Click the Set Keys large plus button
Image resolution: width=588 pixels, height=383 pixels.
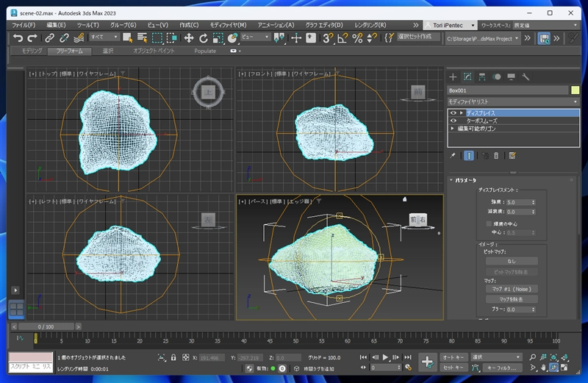tap(427, 362)
